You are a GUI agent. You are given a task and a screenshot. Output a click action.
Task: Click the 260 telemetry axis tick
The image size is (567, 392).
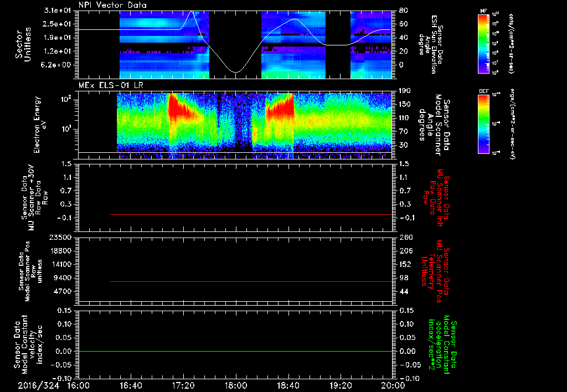pyautogui.click(x=405, y=238)
